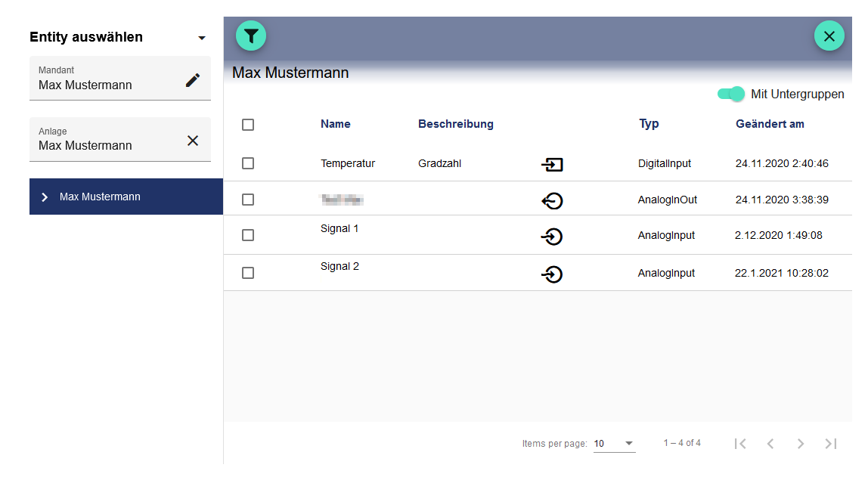This screenshot has width=868, height=480.
Task: Click the AnalogInput icon on the Signal 1 row
Action: click(x=552, y=237)
